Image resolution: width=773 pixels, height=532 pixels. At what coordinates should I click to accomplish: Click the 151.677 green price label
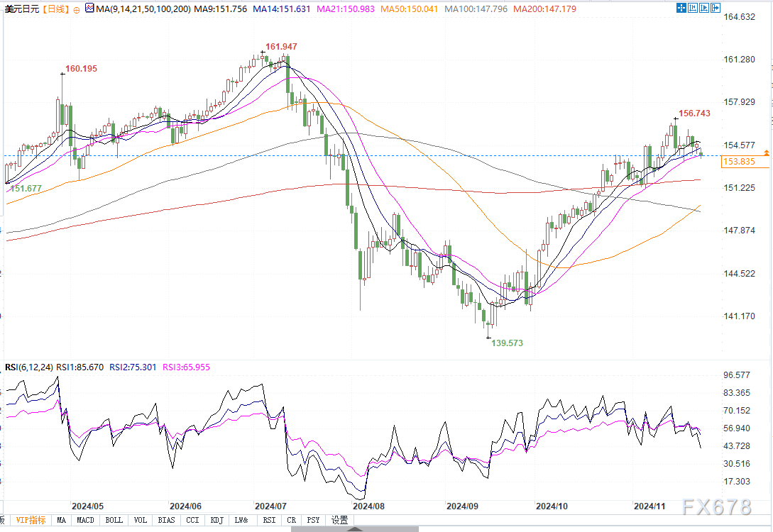pos(26,188)
